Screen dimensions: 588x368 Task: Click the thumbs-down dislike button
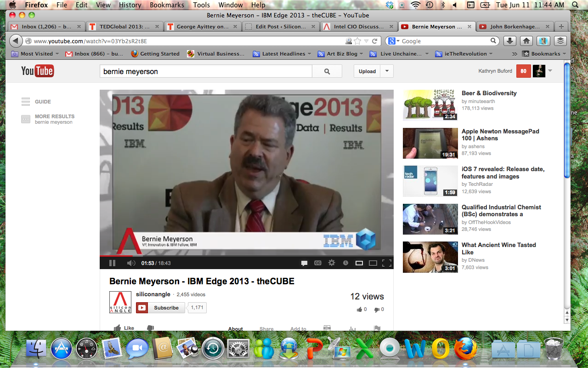150,328
